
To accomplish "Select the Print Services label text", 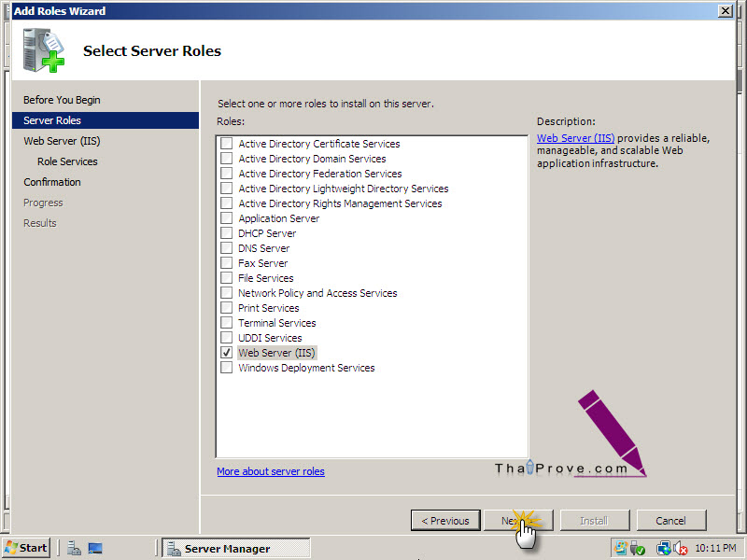I will [269, 308].
